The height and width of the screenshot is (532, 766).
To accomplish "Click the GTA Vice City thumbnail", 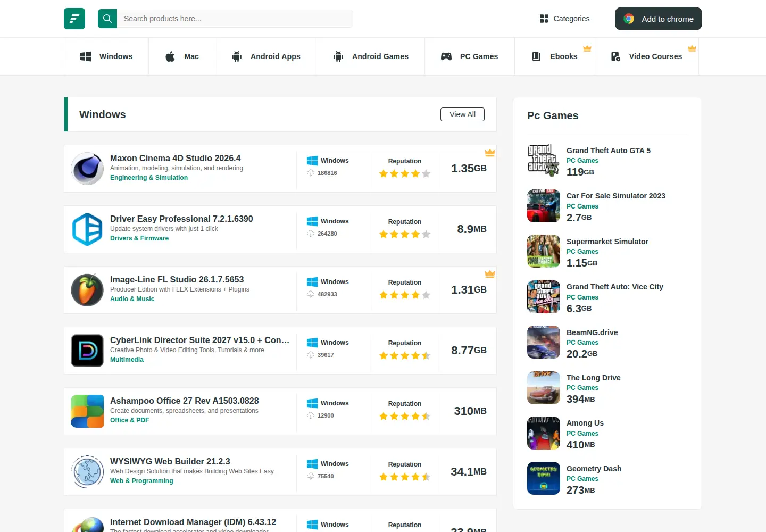I will [x=544, y=297].
